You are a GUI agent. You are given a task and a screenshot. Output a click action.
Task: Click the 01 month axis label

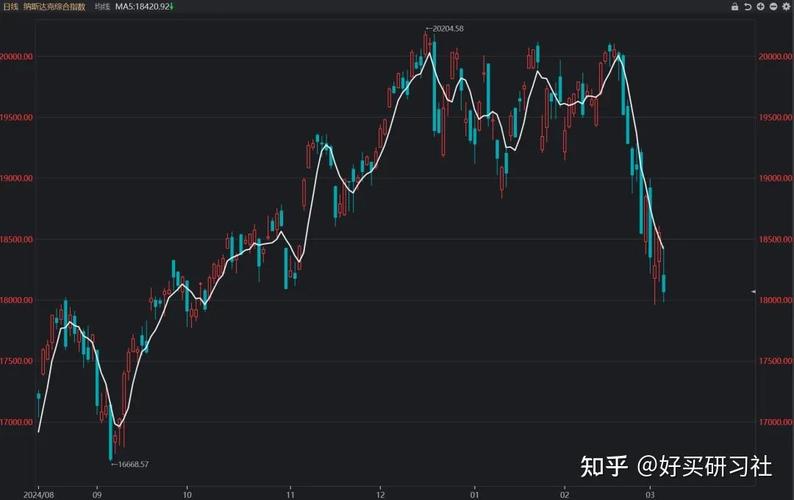click(x=474, y=494)
